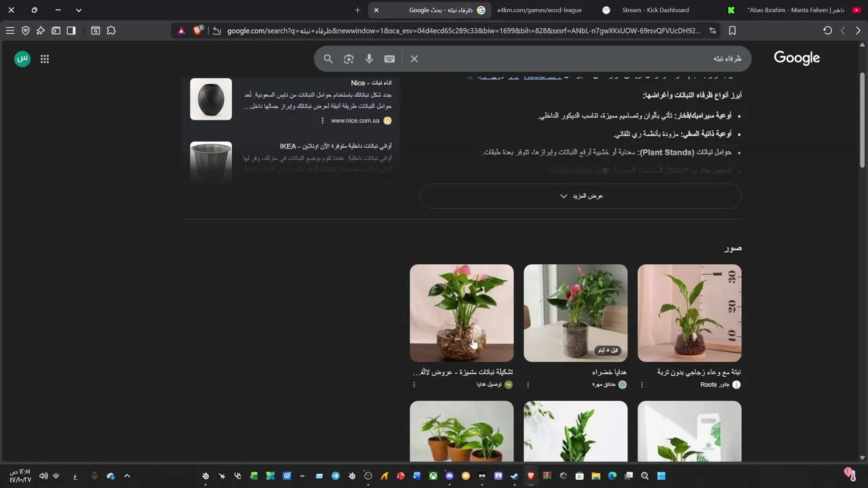This screenshot has width=868, height=488.
Task: Open File Explorer from the taskbar
Action: point(595,476)
